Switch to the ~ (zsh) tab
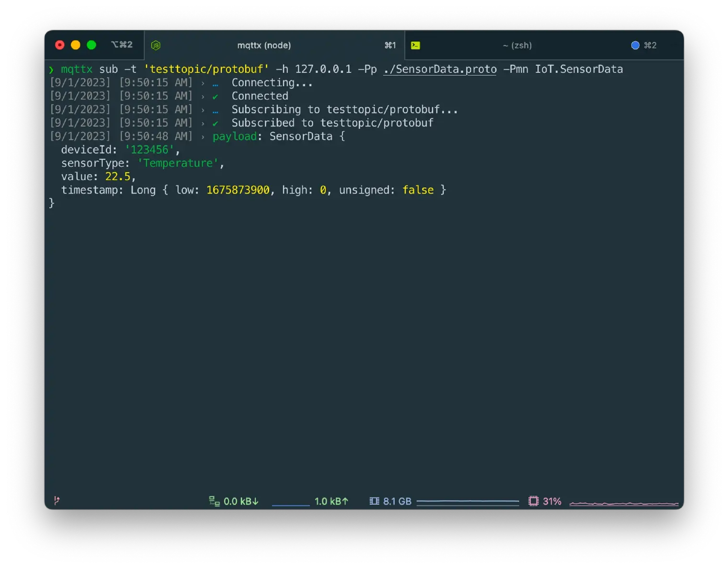 (544, 45)
